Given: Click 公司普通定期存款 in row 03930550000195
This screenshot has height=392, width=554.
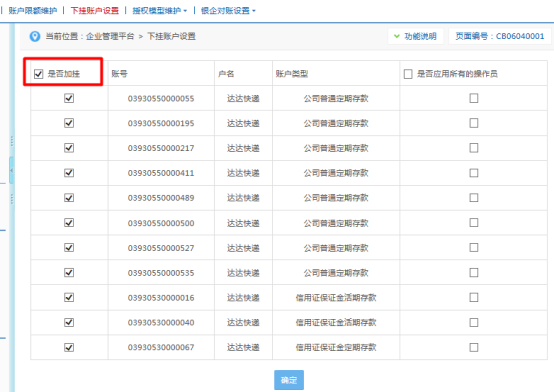Looking at the screenshot, I should tap(336, 123).
